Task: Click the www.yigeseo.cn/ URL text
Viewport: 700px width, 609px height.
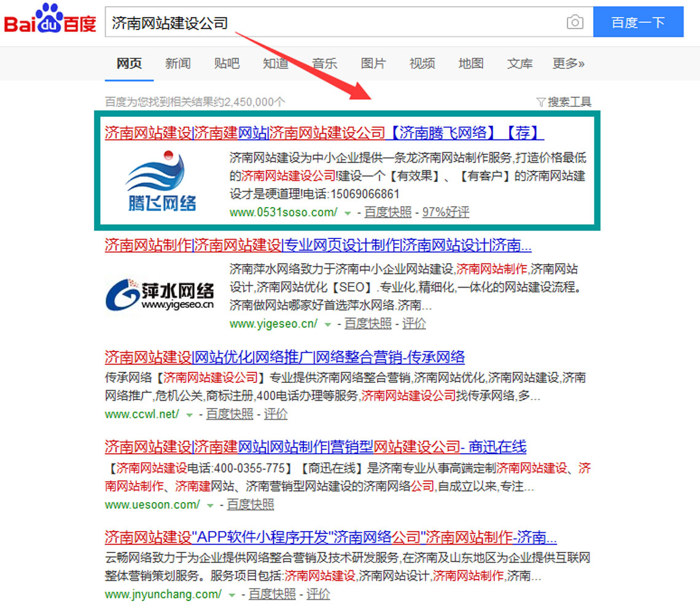Action: (274, 323)
